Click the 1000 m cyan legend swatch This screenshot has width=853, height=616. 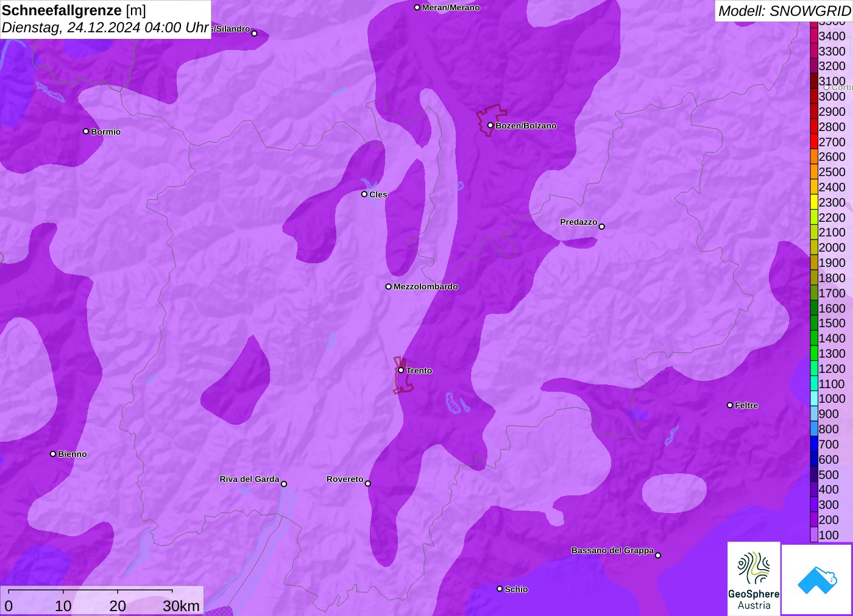click(x=814, y=399)
